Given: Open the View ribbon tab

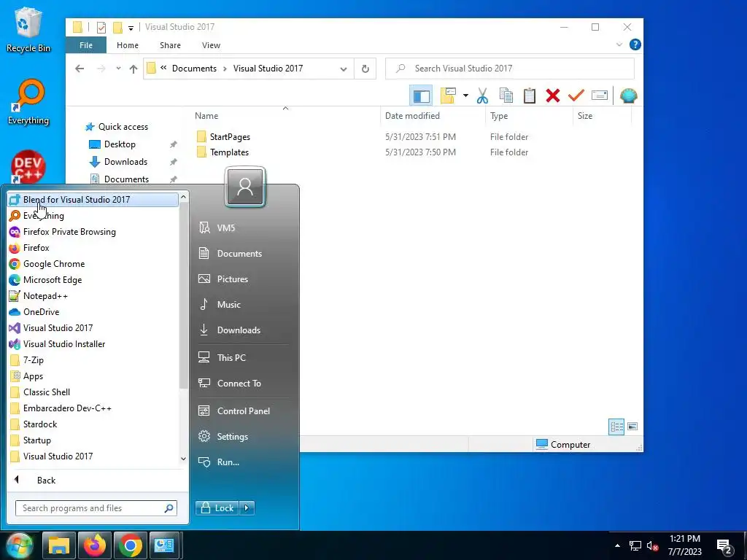Looking at the screenshot, I should click(x=211, y=45).
